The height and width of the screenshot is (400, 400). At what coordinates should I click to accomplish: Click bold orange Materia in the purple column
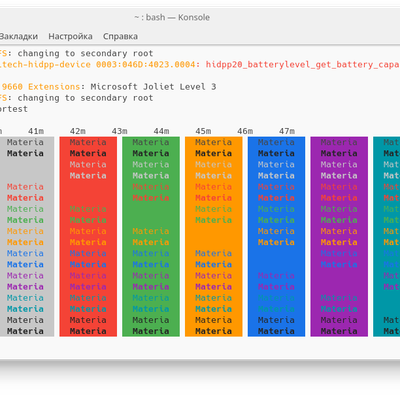point(339,242)
